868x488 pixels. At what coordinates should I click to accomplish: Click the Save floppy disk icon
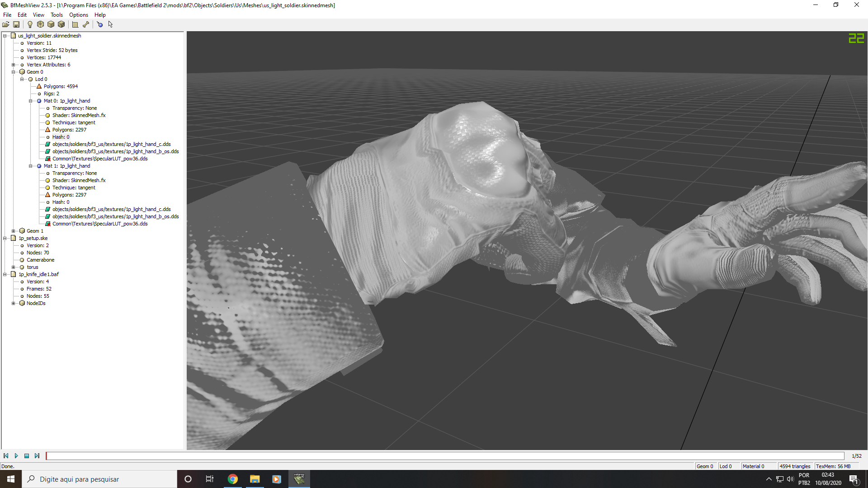point(16,24)
